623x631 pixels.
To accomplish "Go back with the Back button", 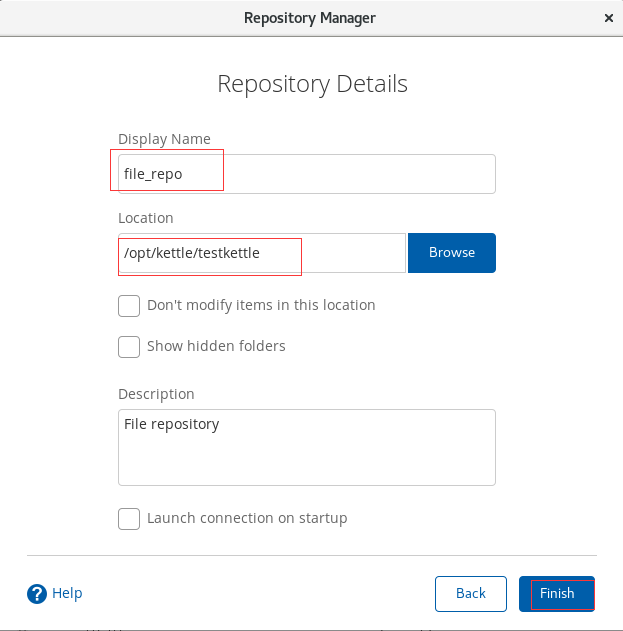I will (471, 594).
